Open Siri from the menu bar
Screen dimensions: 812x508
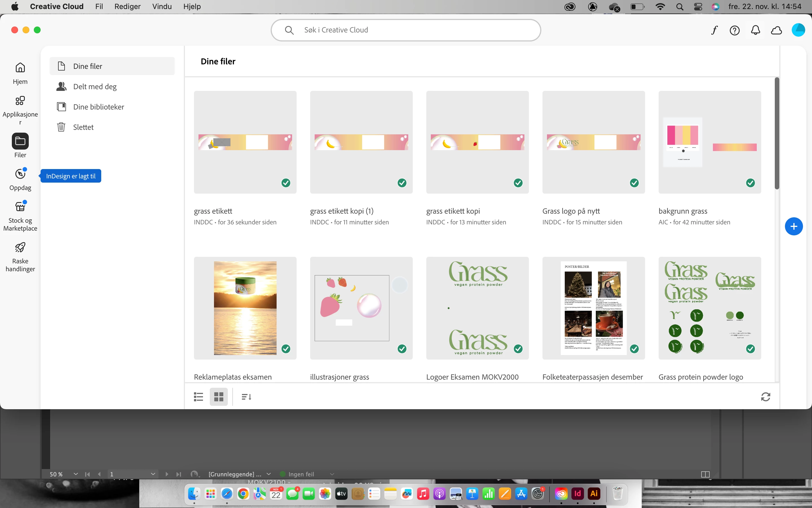(715, 7)
